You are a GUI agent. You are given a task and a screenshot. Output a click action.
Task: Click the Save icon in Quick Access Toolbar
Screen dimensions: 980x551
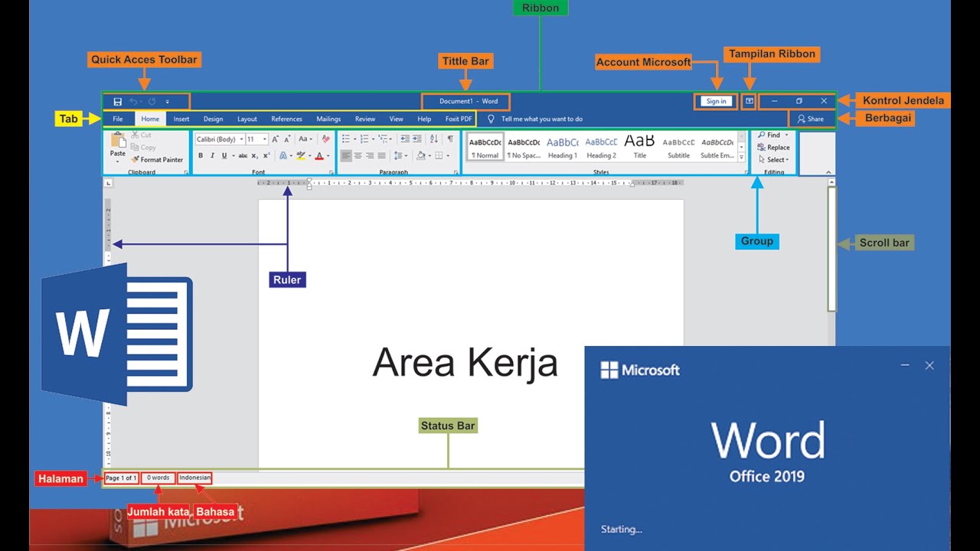[118, 102]
